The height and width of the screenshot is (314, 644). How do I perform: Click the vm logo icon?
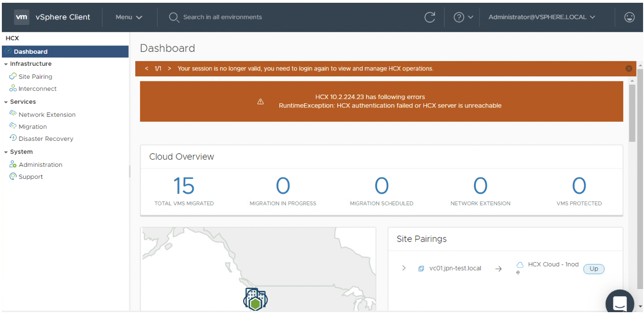coord(21,17)
